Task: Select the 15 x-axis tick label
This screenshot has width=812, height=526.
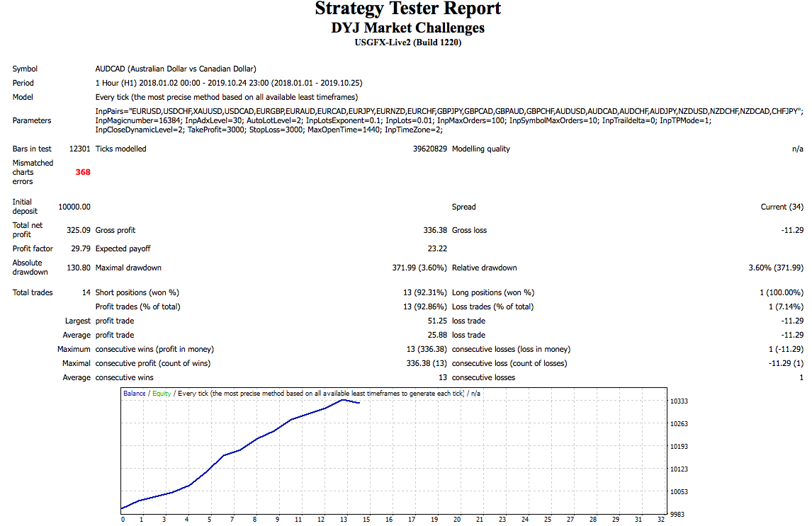Action: pyautogui.click(x=366, y=520)
